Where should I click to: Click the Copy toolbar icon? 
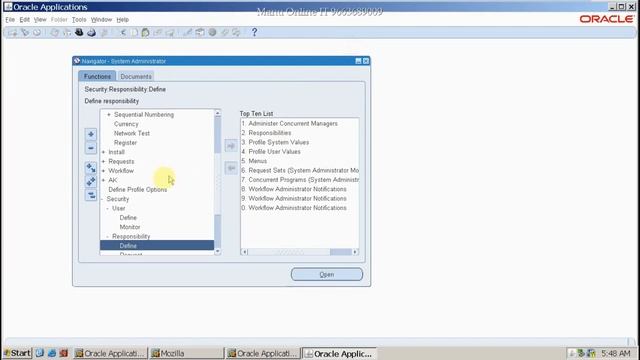pyautogui.click(x=134, y=32)
